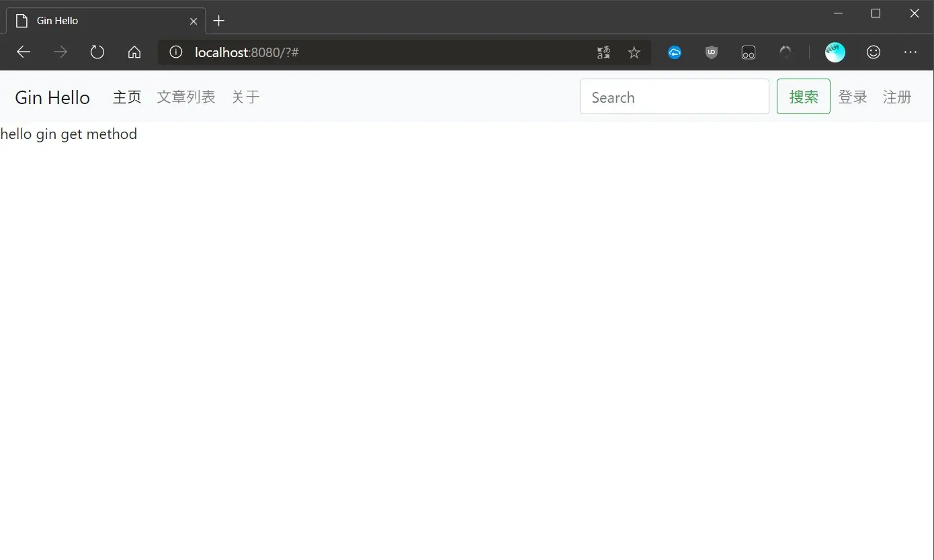Image resolution: width=934 pixels, height=560 pixels.
Task: Click the Tampermonkey-style extension icon
Action: point(749,52)
